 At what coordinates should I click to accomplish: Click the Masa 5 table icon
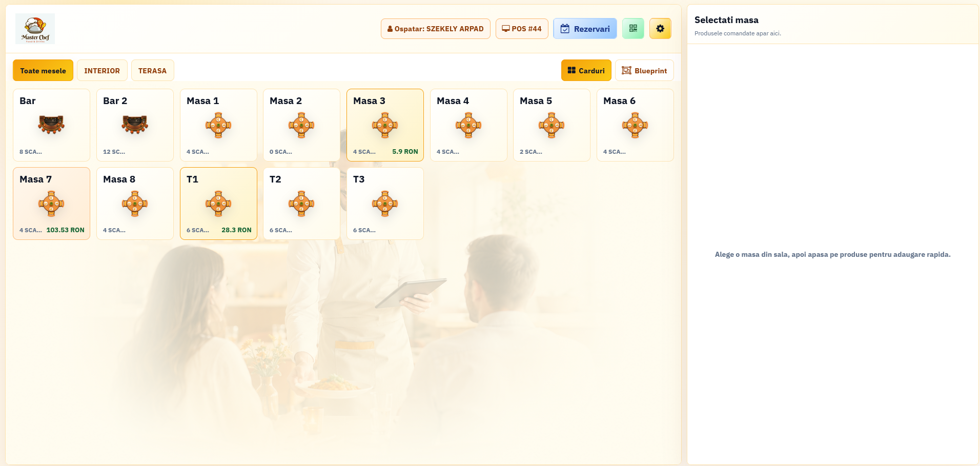point(552,125)
